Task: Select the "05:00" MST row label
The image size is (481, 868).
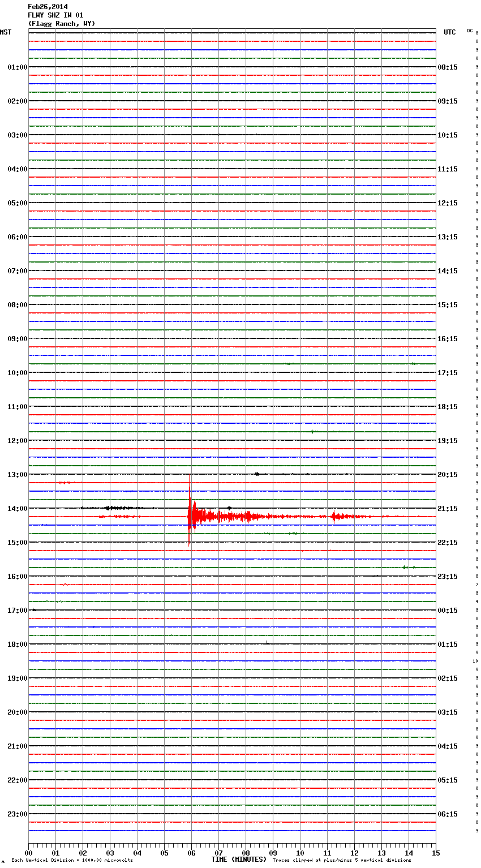Action: point(17,203)
